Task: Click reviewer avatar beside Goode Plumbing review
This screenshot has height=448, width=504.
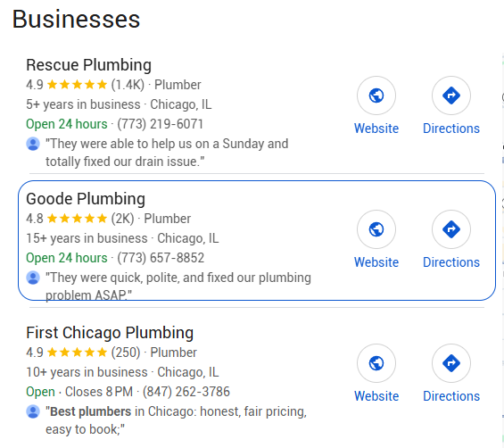Action: [x=33, y=278]
